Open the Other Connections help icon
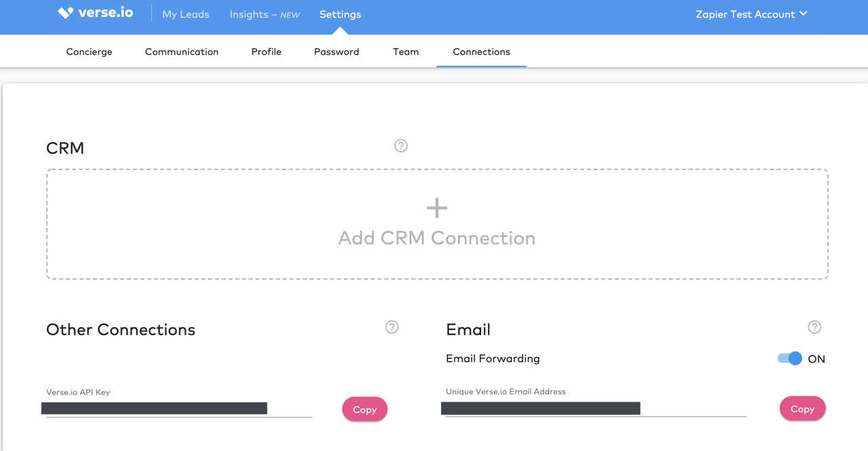This screenshot has width=868, height=451. [x=392, y=327]
